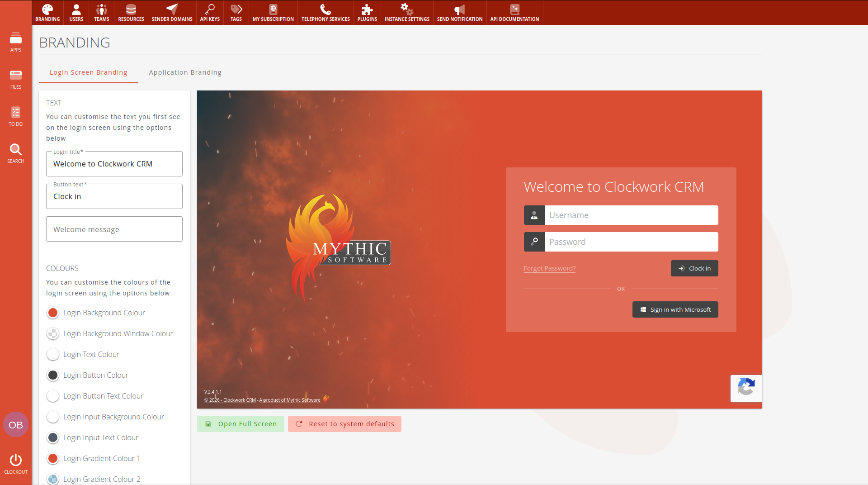The height and width of the screenshot is (485, 868).
Task: Switch to Login Screen Branding tab
Action: coord(89,72)
